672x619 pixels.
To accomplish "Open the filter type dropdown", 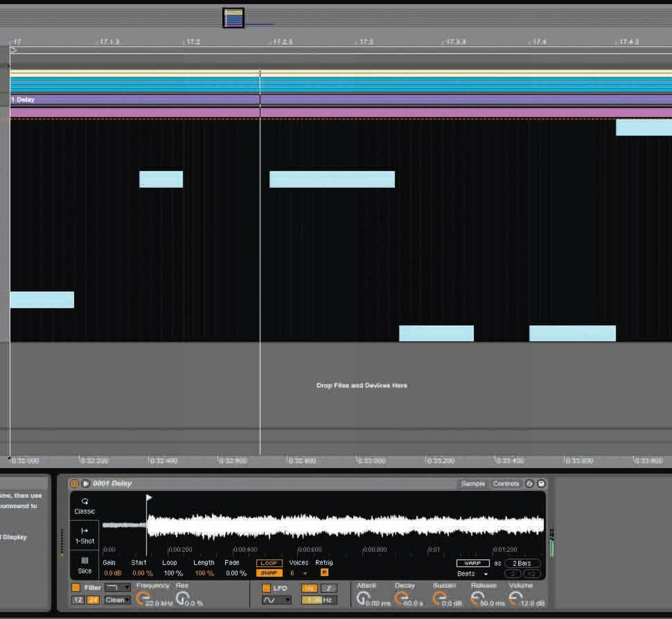I will (117, 588).
